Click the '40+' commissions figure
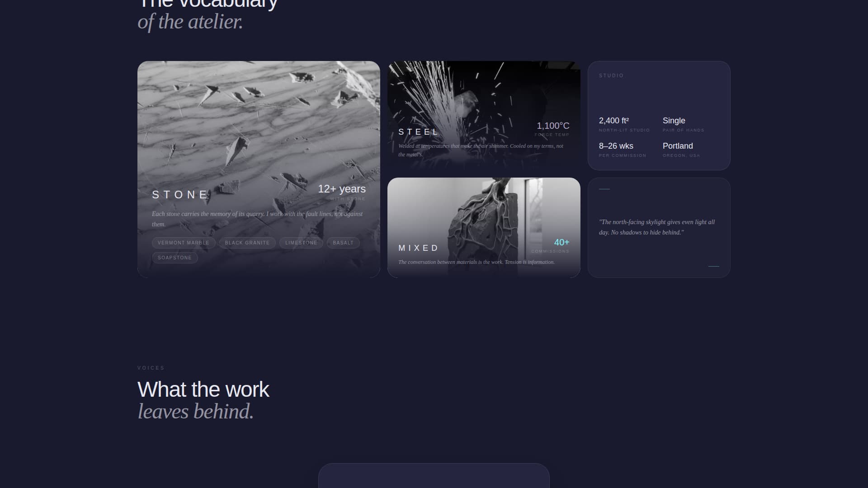 (561, 243)
